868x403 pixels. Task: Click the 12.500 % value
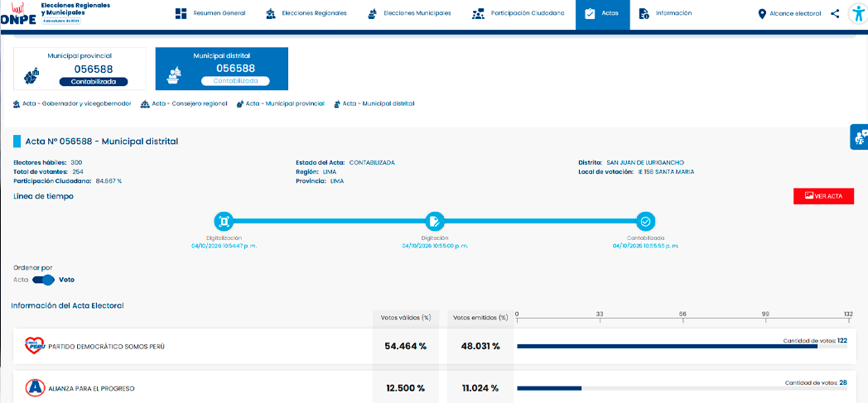click(406, 388)
